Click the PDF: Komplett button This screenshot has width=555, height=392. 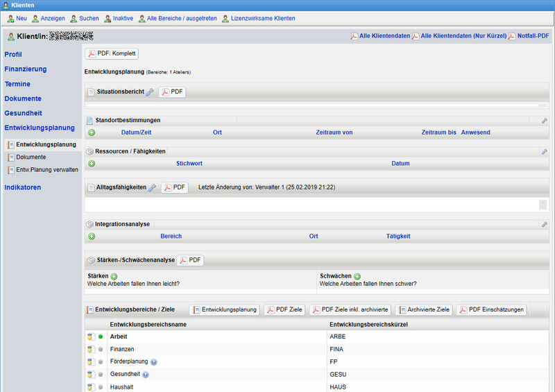coord(112,54)
